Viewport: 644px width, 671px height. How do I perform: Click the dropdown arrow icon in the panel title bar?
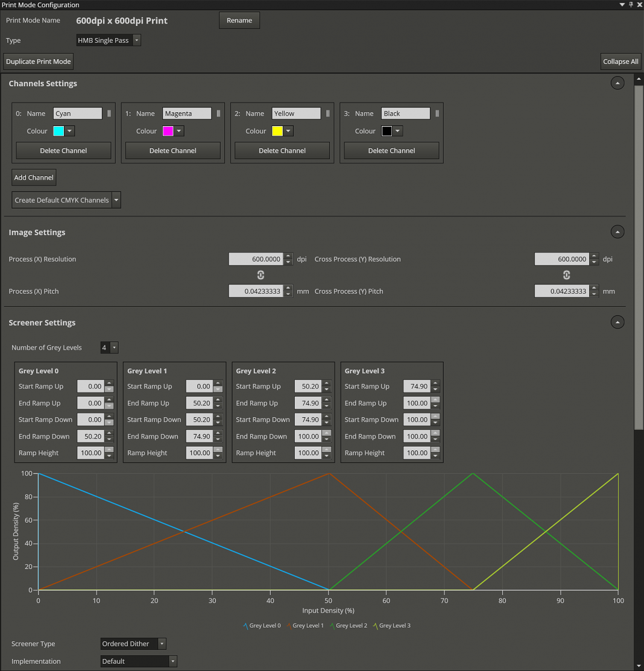click(622, 5)
